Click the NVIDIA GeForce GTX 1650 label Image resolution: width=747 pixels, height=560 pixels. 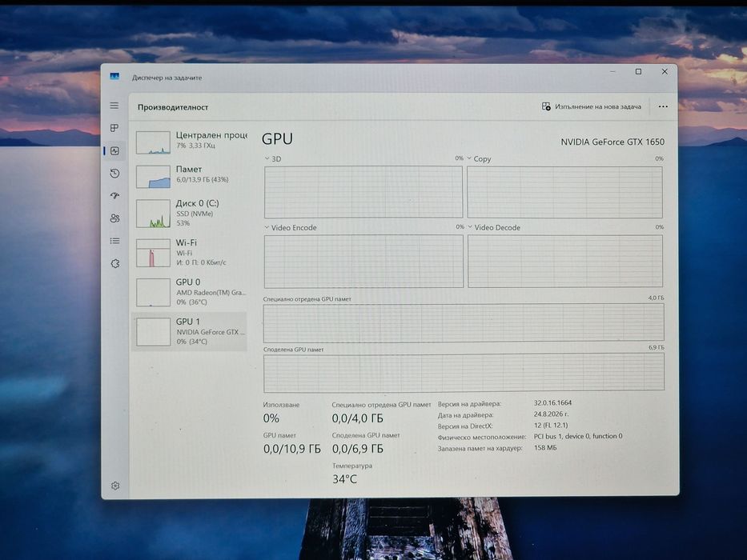[612, 142]
